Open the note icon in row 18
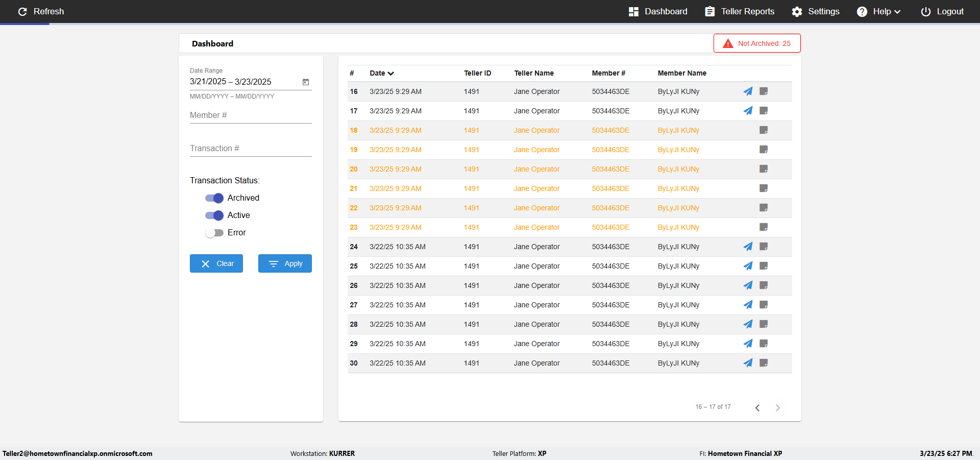980x460 pixels. (764, 130)
